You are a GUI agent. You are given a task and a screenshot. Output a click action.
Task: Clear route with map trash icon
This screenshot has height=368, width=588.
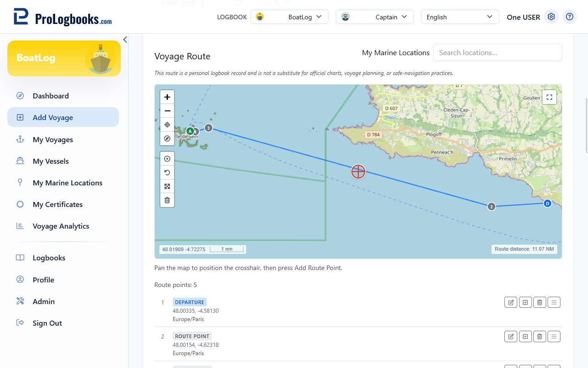(167, 200)
